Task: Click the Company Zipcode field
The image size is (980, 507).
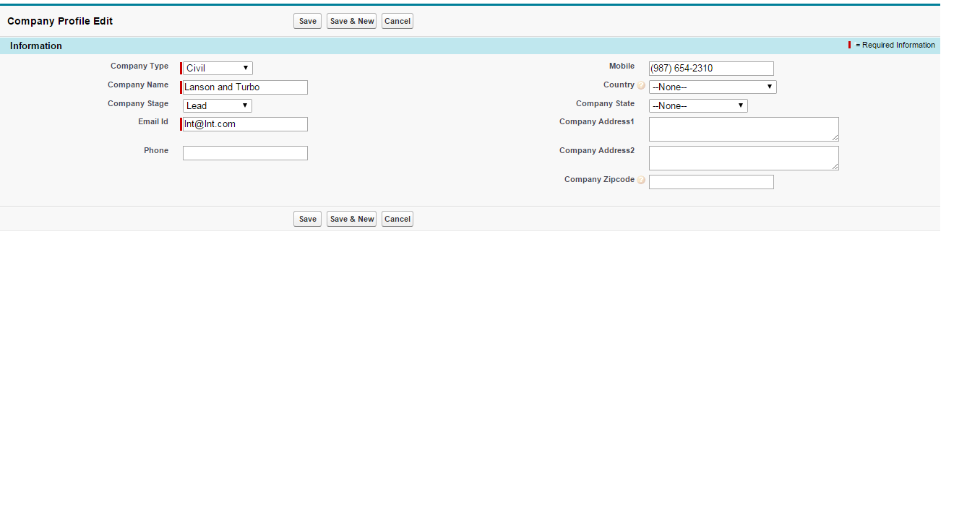Action: point(711,182)
